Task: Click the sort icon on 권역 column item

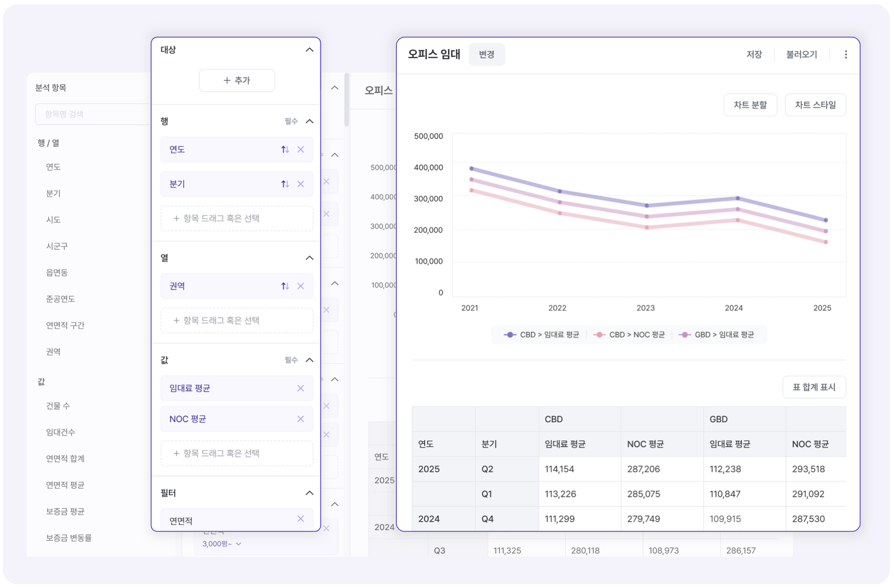Action: coord(285,286)
